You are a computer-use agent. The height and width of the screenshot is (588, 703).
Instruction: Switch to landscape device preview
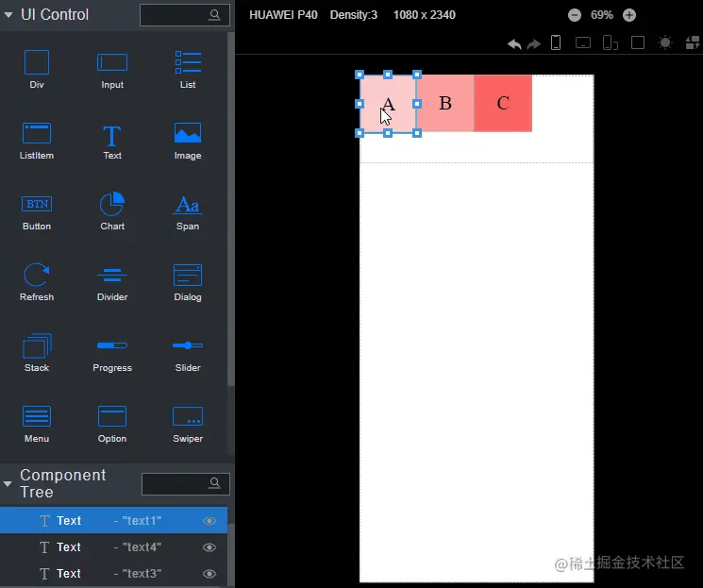click(583, 43)
